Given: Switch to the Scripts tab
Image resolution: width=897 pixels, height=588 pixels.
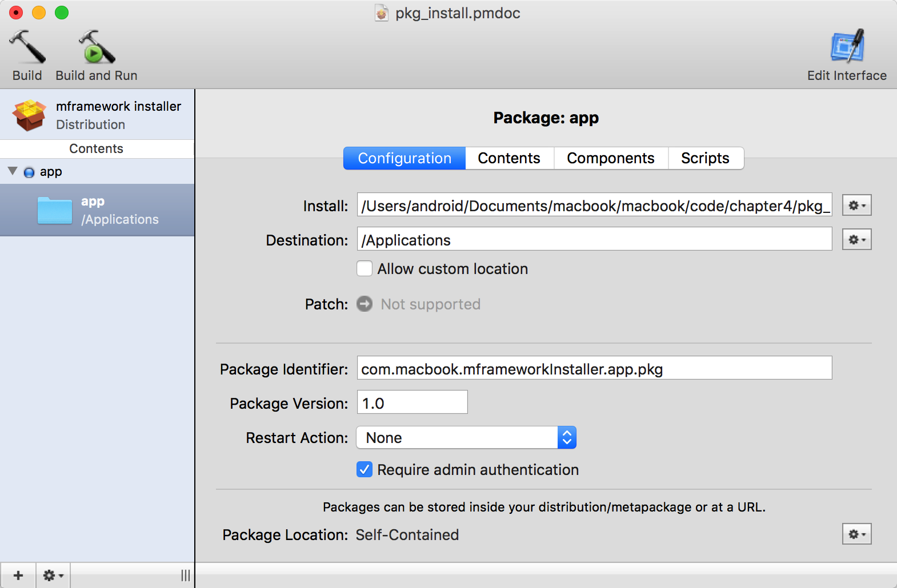Looking at the screenshot, I should [705, 158].
